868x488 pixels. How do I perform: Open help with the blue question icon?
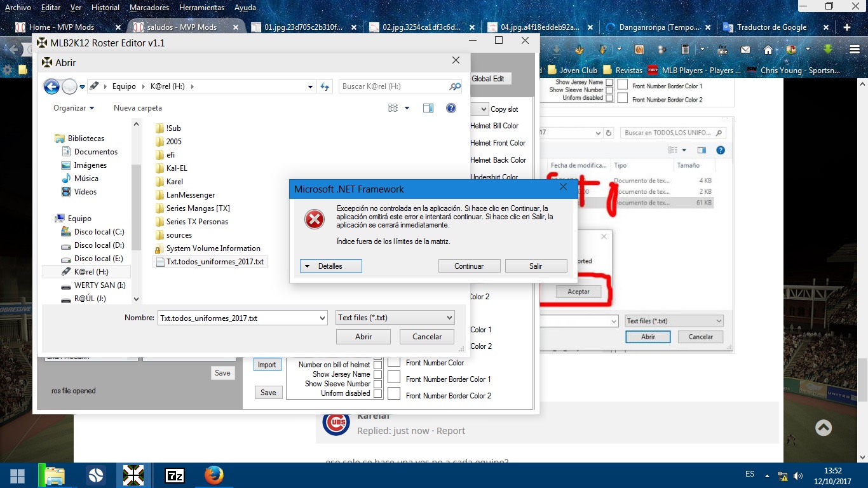[451, 108]
